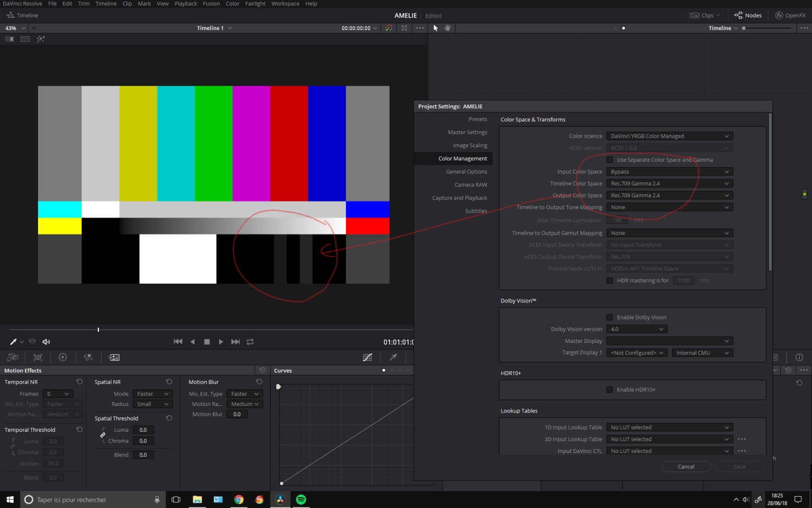812x508 pixels.
Task: Jump to last frame in transport
Action: [x=235, y=342]
